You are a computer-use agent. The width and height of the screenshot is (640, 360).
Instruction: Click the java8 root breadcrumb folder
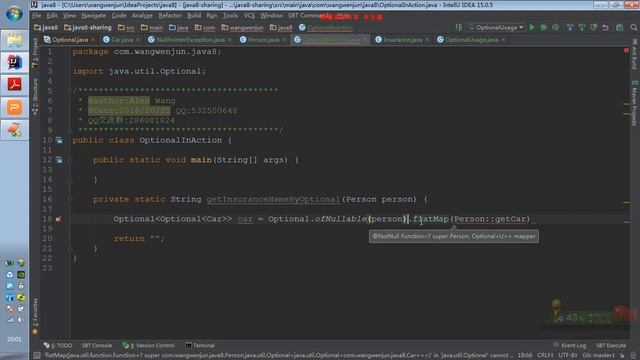coord(46,28)
